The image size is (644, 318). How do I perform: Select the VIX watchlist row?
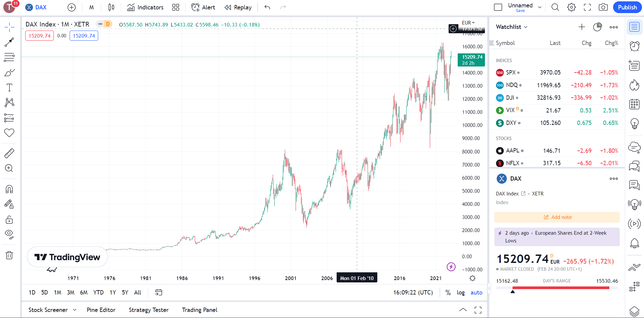click(x=557, y=110)
